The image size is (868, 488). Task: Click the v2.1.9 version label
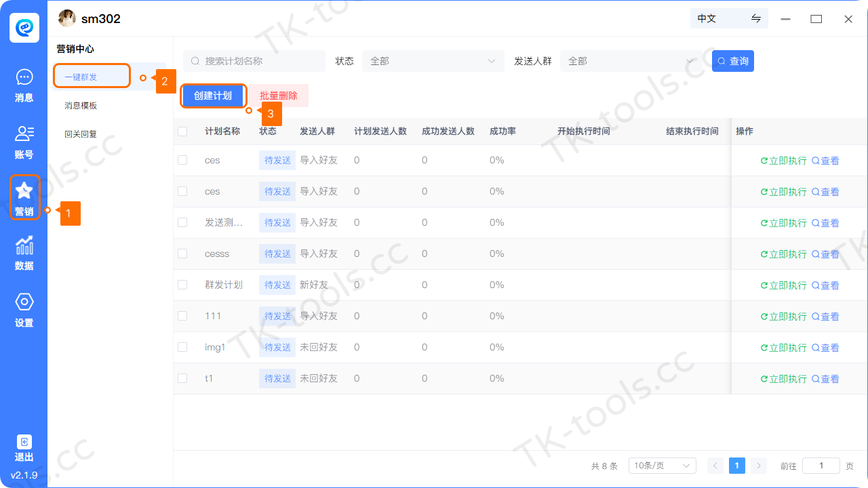24,475
